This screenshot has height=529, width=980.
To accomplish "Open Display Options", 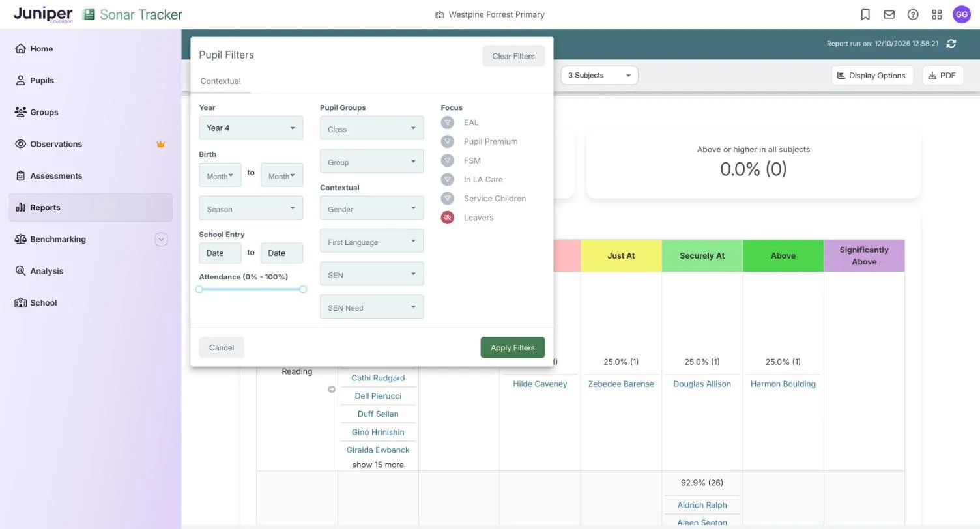I will (x=872, y=76).
